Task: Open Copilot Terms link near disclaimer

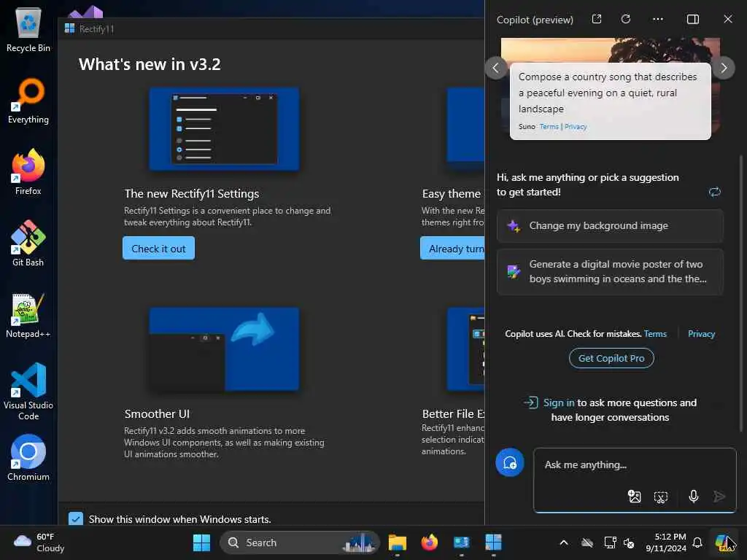Action: pyautogui.click(x=655, y=334)
